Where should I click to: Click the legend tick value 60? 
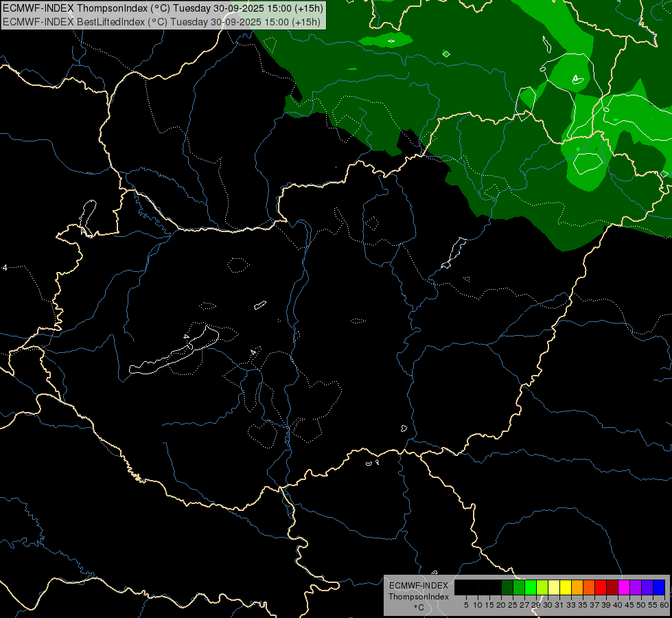coord(664,605)
